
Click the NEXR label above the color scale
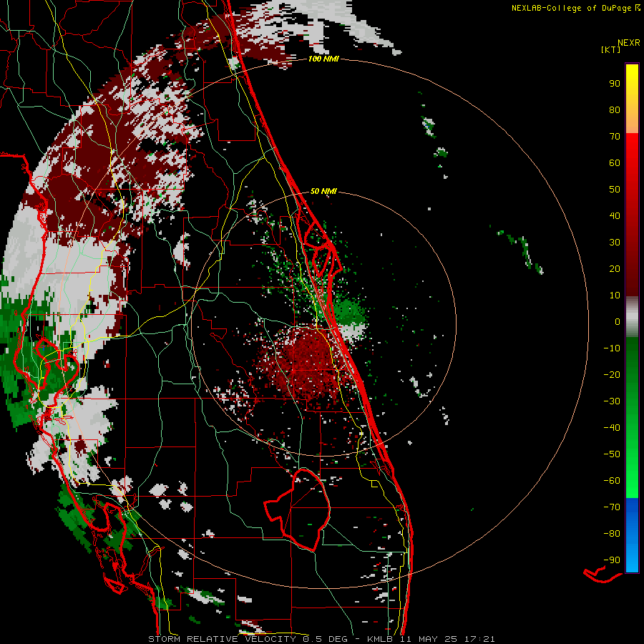628,43
